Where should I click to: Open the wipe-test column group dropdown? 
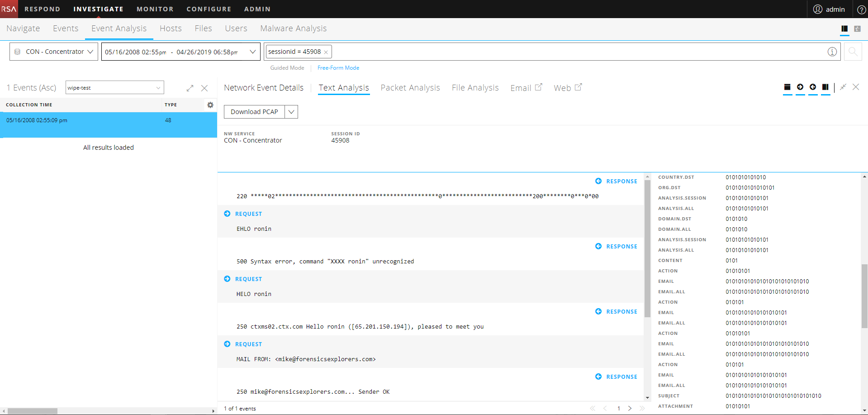pyautogui.click(x=114, y=88)
